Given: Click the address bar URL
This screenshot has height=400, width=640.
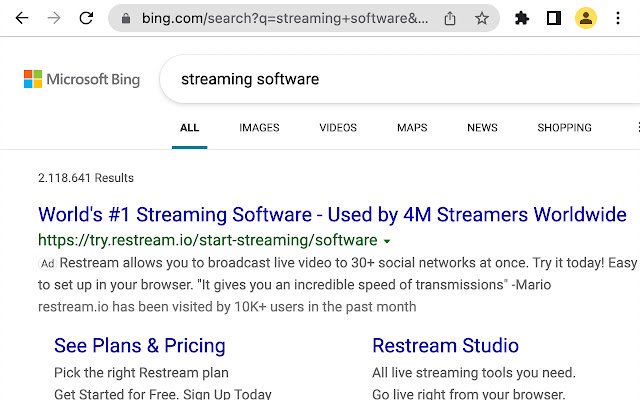Looking at the screenshot, I should click(x=285, y=18).
